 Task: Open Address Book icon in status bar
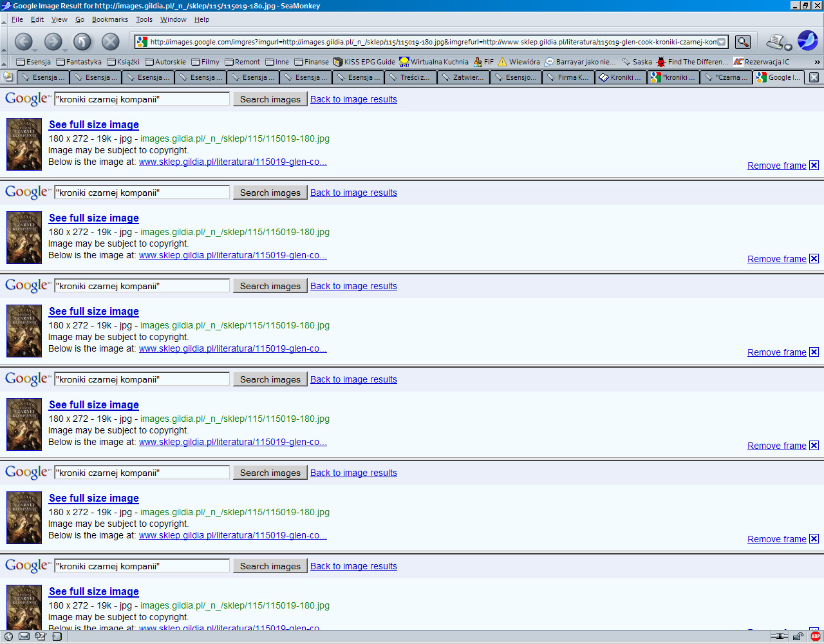point(57,636)
